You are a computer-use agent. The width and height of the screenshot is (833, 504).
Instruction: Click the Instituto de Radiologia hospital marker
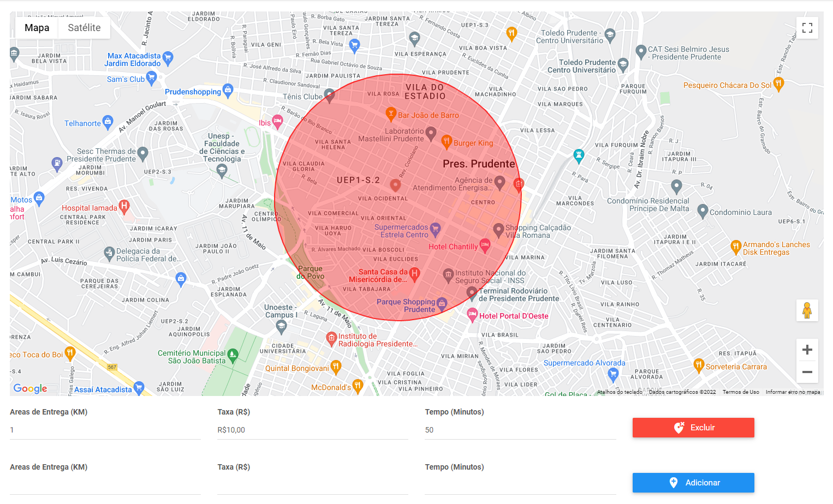331,339
